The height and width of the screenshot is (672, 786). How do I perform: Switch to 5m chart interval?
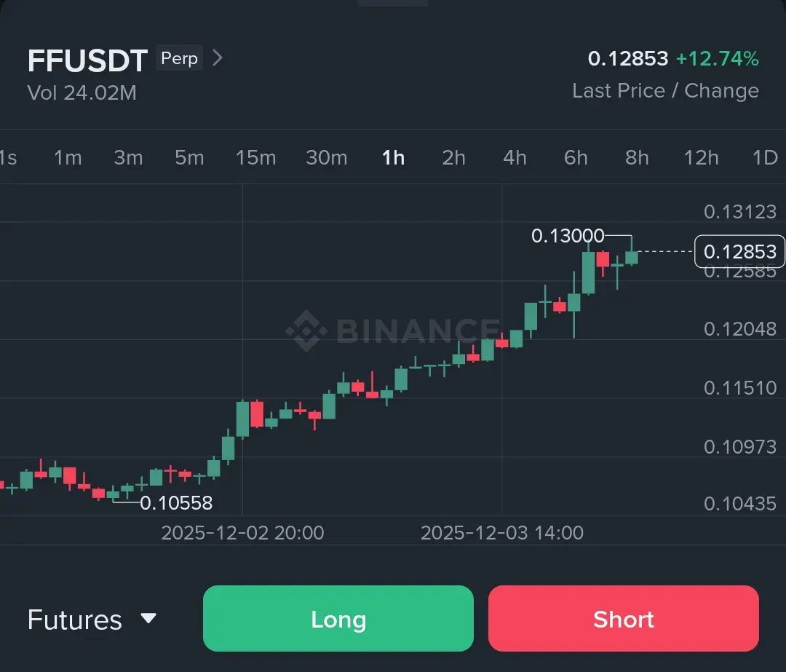click(x=189, y=157)
